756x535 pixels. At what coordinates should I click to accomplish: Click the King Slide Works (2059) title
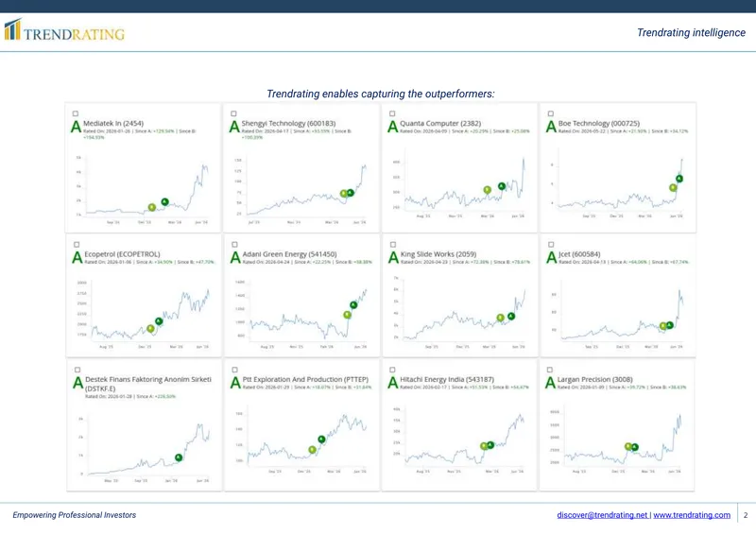click(x=438, y=254)
